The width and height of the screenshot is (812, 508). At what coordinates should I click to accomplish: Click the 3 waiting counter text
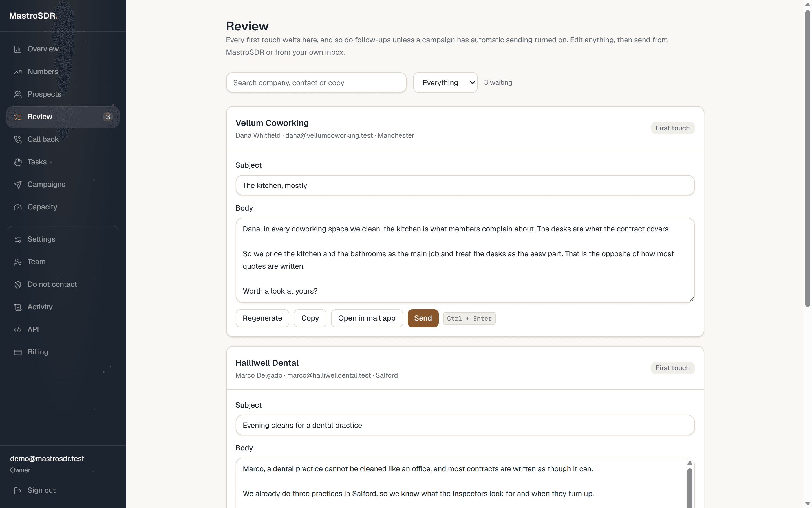(x=498, y=82)
